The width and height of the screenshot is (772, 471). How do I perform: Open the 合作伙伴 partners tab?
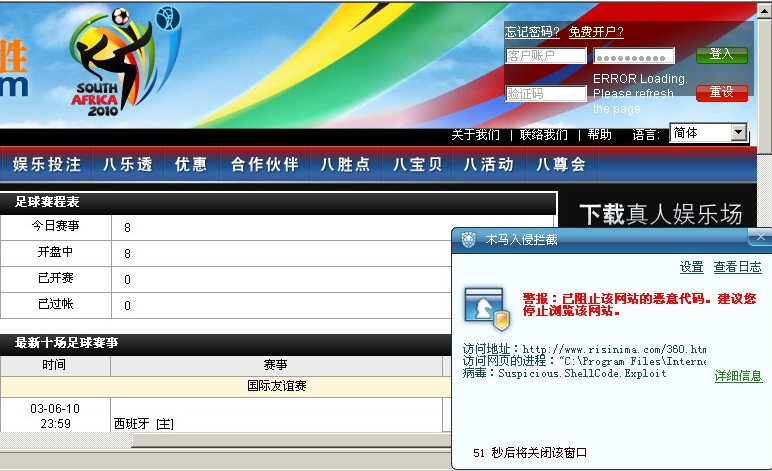pyautogui.click(x=264, y=165)
